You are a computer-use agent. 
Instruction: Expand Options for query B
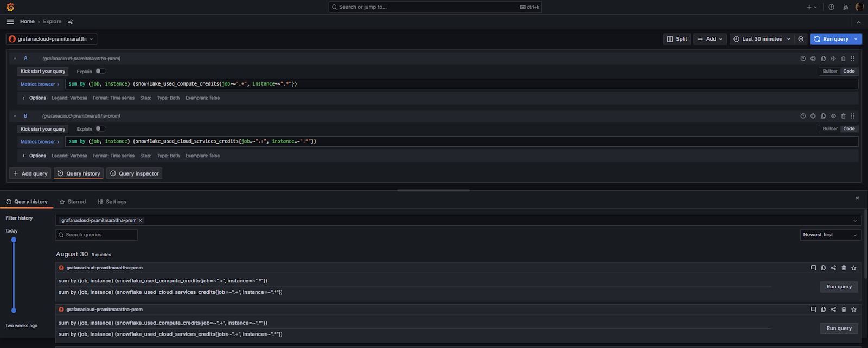coord(34,156)
